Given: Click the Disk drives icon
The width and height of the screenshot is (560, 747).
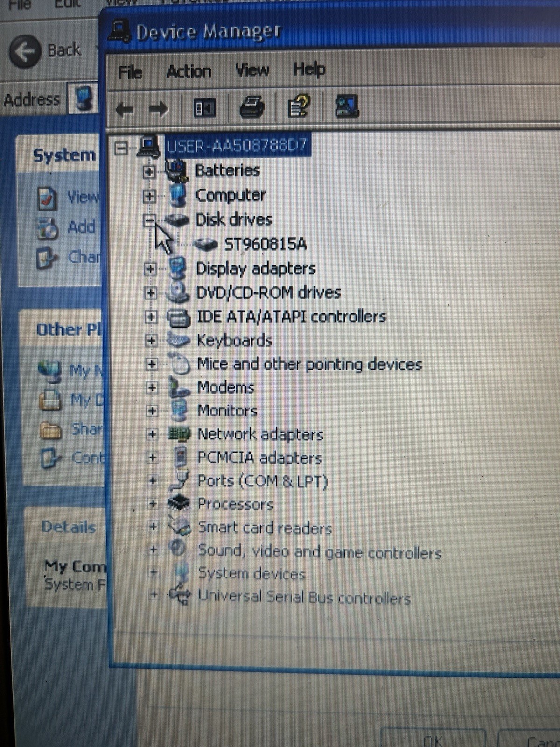Looking at the screenshot, I should click(x=177, y=219).
